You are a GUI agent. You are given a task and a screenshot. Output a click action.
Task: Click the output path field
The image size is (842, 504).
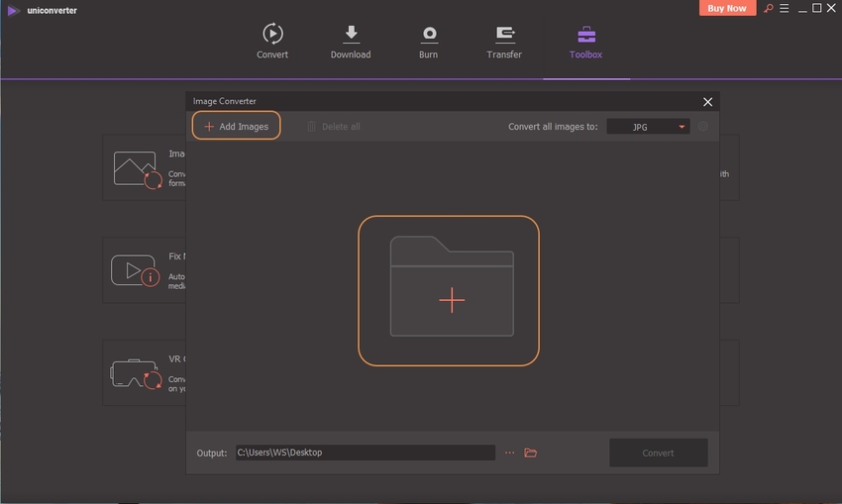[x=365, y=453]
